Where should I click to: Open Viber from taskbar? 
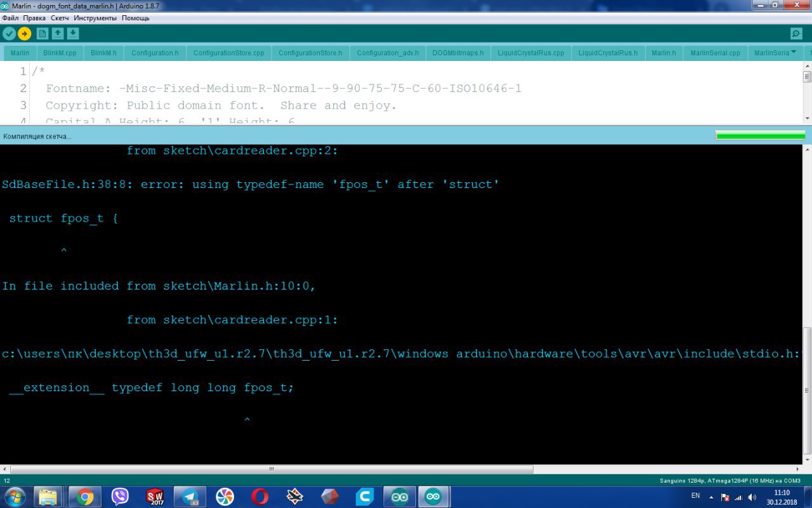point(120,497)
